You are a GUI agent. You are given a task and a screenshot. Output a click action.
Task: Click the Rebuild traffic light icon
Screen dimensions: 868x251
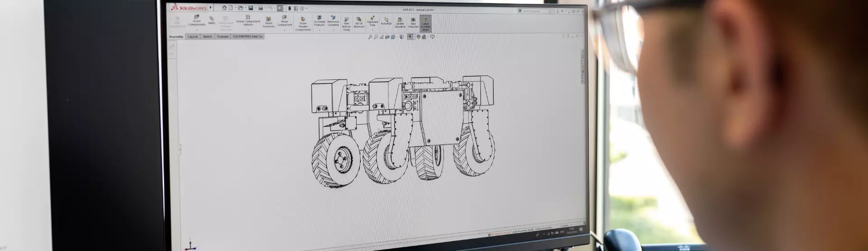coord(289,8)
